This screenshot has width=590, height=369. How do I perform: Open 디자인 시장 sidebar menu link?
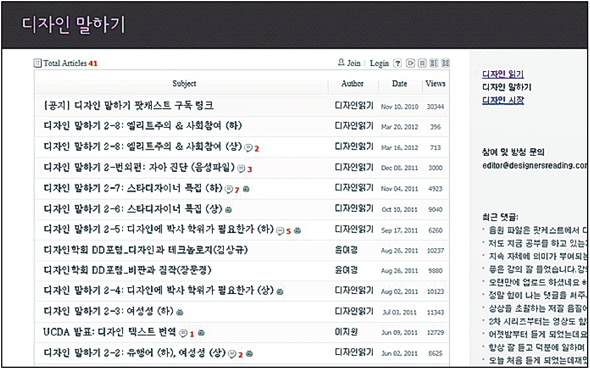click(x=503, y=100)
